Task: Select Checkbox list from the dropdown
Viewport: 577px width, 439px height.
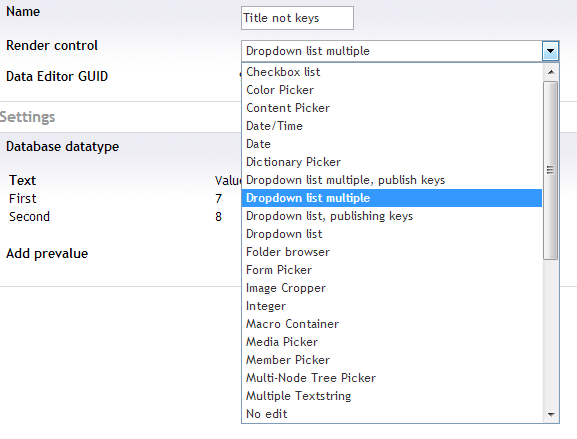Action: [x=392, y=72]
